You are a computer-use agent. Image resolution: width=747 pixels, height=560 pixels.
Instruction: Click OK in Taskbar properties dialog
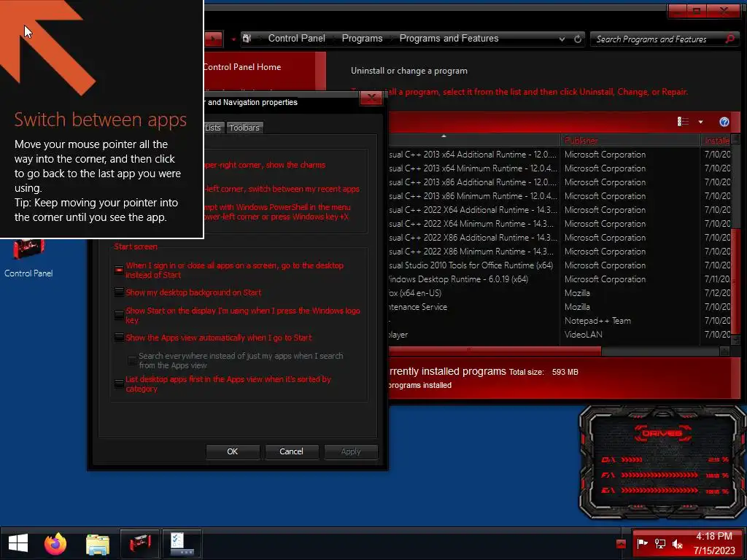pyautogui.click(x=233, y=451)
